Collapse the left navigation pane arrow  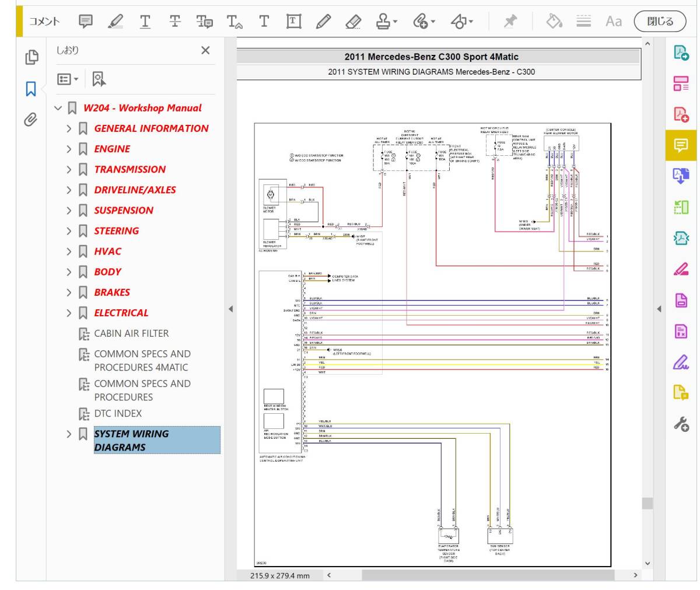coord(231,309)
